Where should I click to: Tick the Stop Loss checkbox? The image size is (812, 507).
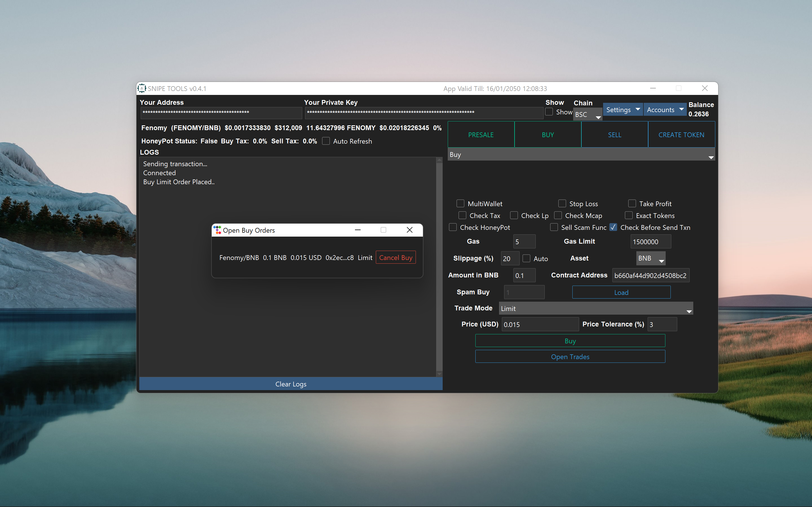point(562,204)
